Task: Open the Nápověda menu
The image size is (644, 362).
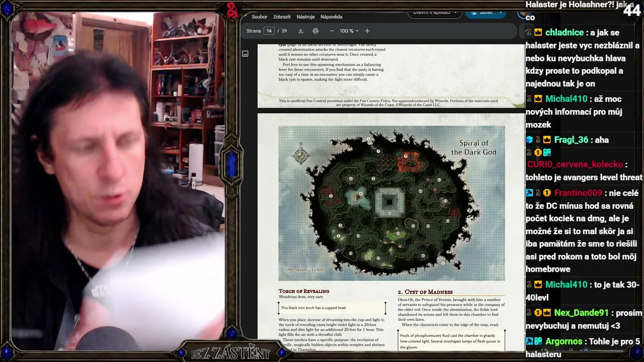Action: pos(331,17)
